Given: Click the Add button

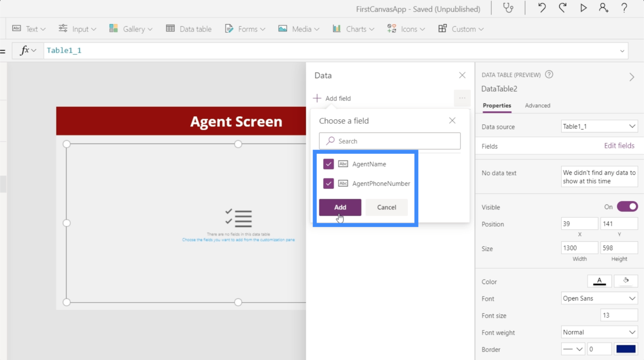Looking at the screenshot, I should click(x=340, y=207).
